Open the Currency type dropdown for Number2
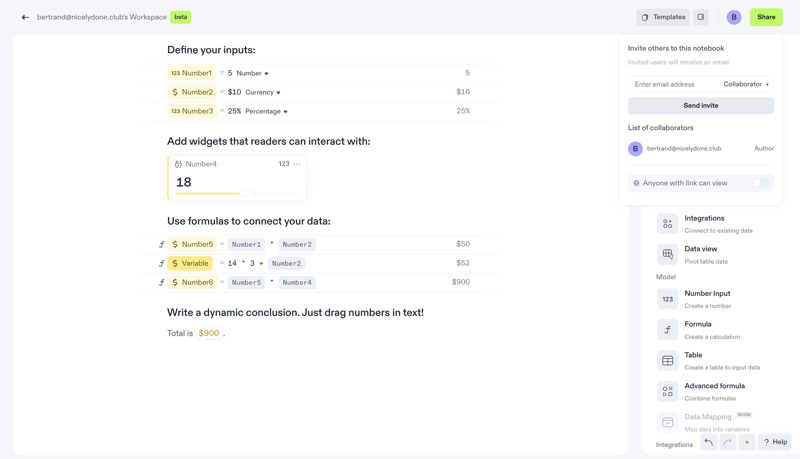800x459 pixels. [263, 92]
